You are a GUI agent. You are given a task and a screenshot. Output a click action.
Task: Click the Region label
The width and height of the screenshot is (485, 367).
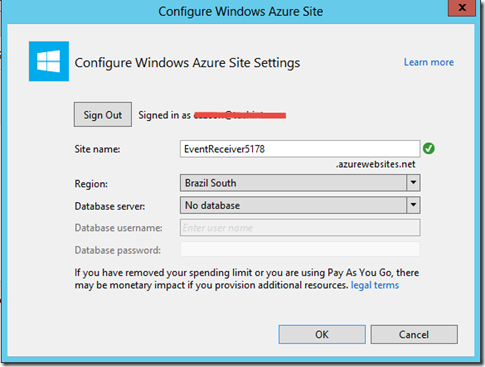click(x=91, y=184)
